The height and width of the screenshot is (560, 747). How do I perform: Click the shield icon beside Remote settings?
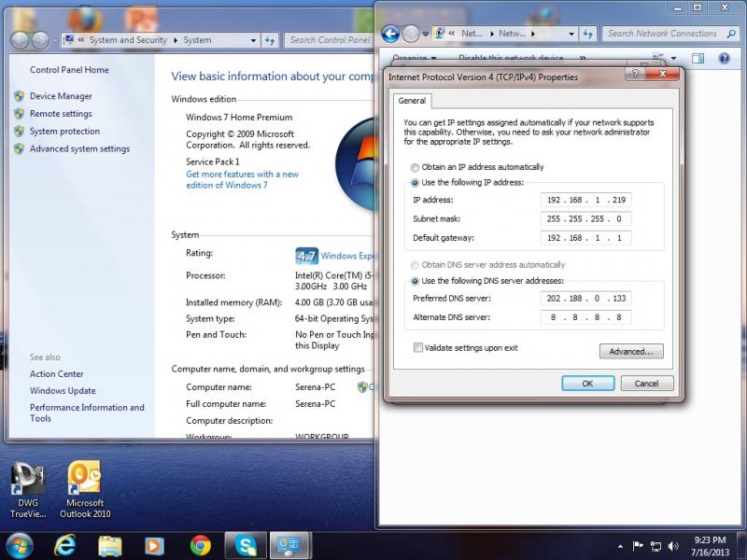pos(19,114)
